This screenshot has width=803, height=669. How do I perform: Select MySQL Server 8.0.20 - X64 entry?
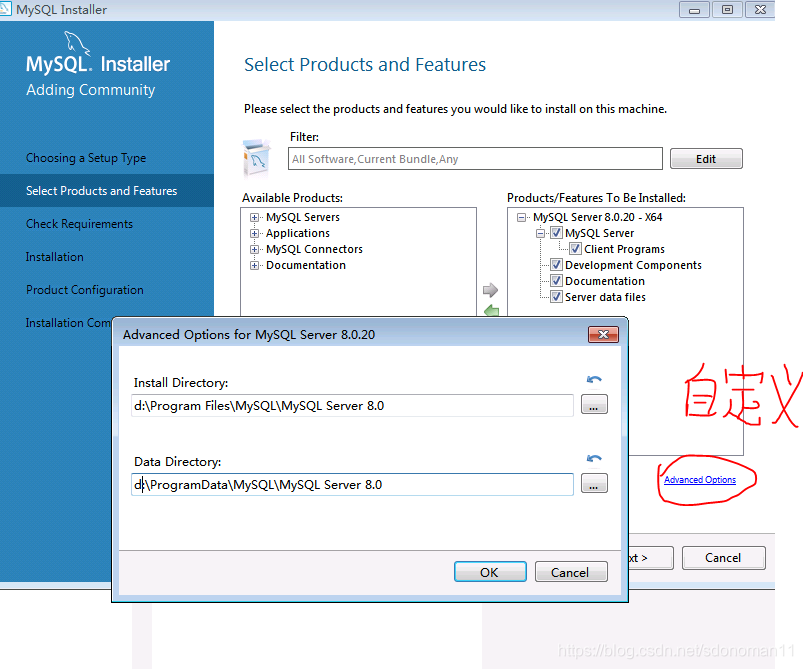click(x=598, y=217)
